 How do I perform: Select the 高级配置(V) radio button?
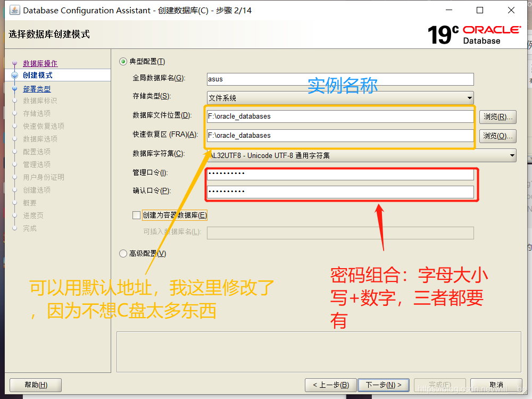123,253
